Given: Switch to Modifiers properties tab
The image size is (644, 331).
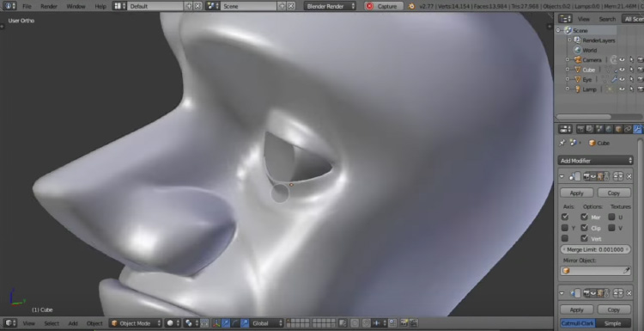Looking at the screenshot, I should [x=638, y=130].
